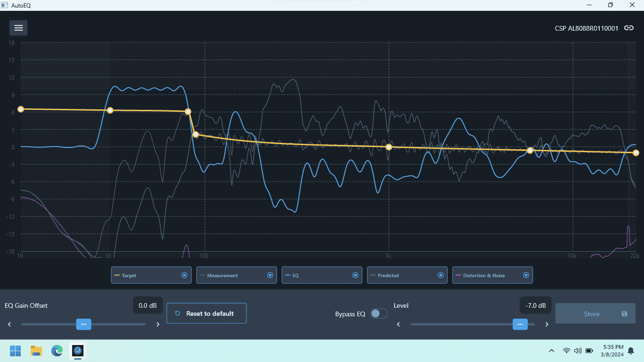Viewport: 644px width, 362px height.
Task: Open Microsoft Edge from taskbar
Action: coord(57,351)
